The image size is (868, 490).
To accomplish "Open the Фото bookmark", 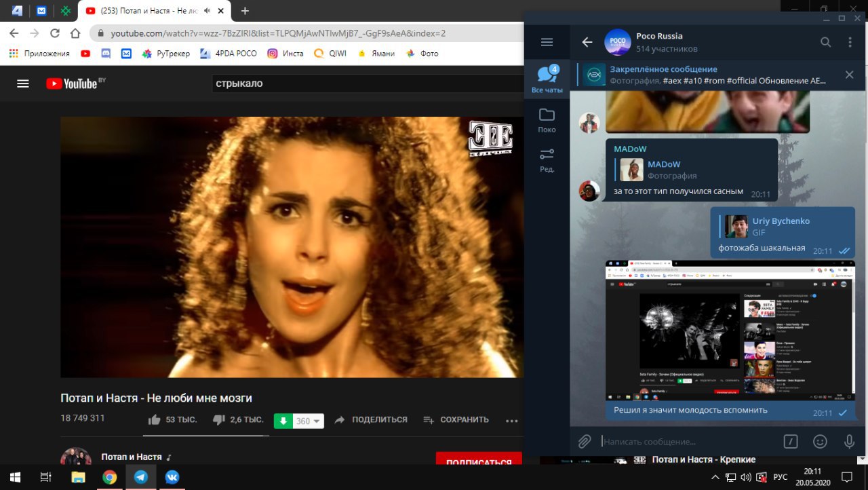I will pyautogui.click(x=422, y=54).
